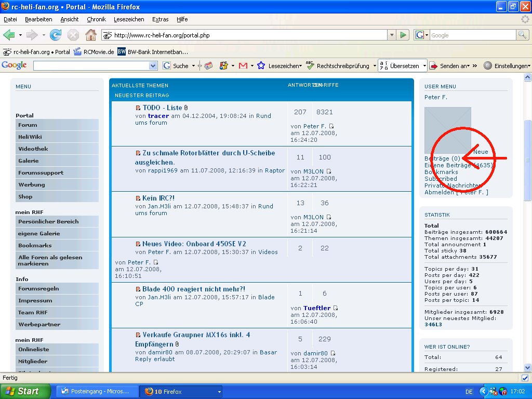This screenshot has width=532, height=399.
Task: Open the Kein IRC?! topic
Action: (158, 198)
